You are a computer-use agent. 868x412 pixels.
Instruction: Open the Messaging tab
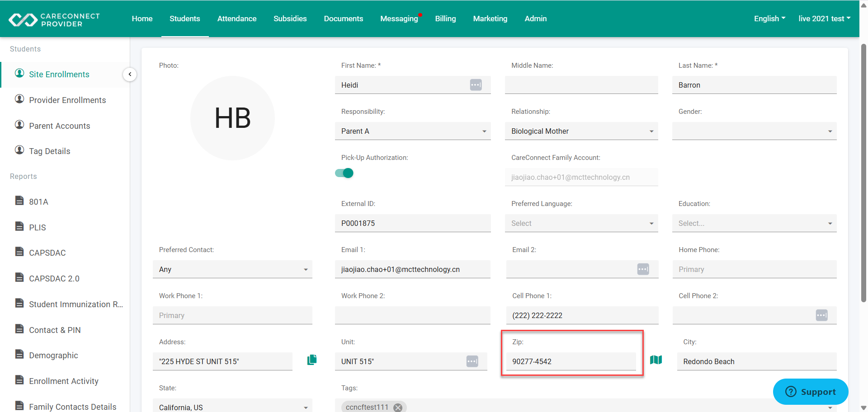399,19
